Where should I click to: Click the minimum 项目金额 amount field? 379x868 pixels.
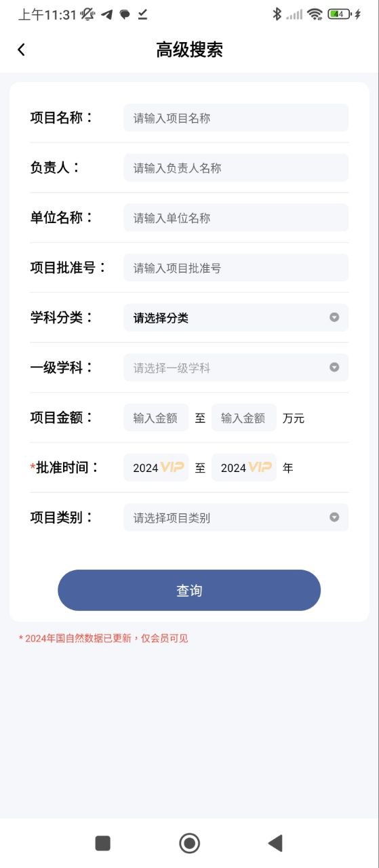pyautogui.click(x=156, y=418)
